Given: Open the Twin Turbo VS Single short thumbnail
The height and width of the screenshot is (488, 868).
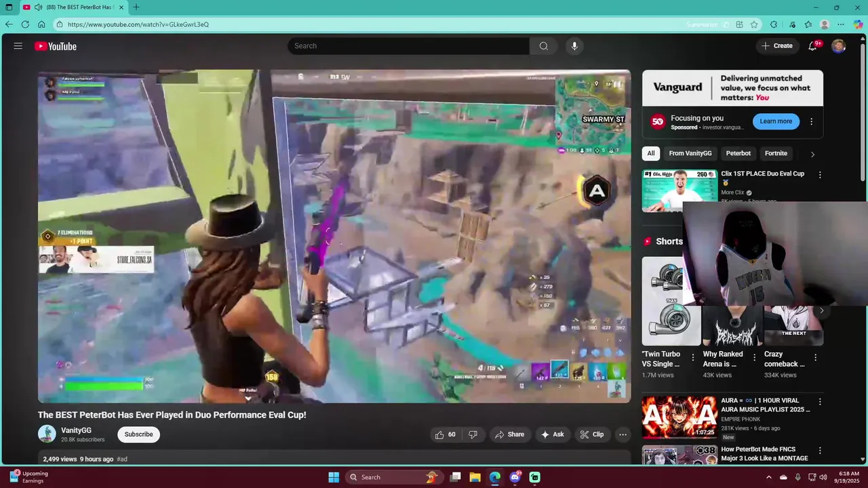Looking at the screenshot, I should 671,301.
